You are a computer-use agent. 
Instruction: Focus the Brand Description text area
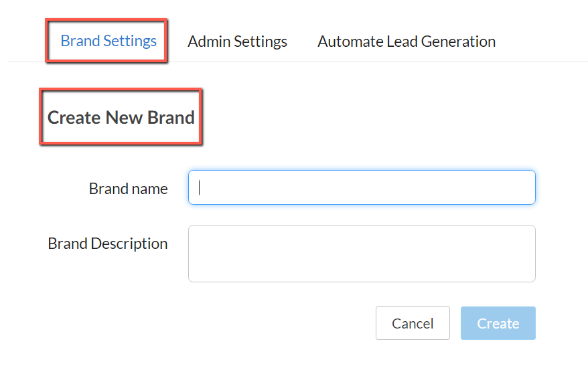pos(362,253)
